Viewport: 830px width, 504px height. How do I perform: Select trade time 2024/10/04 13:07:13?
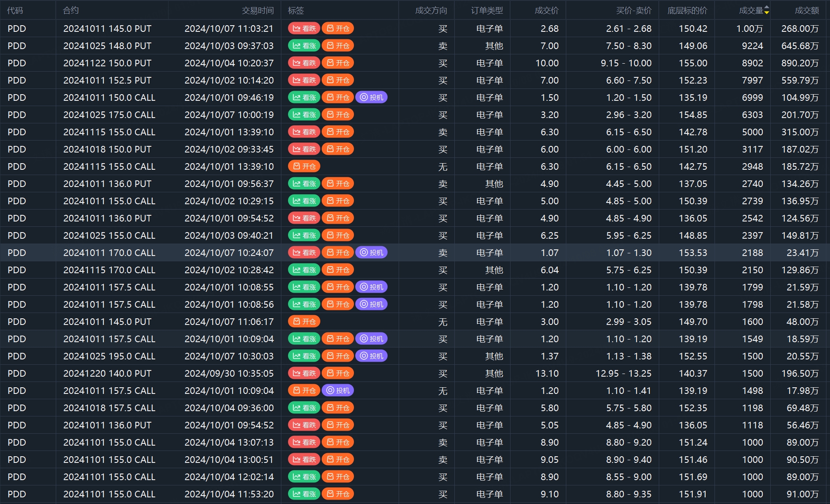pyautogui.click(x=229, y=442)
